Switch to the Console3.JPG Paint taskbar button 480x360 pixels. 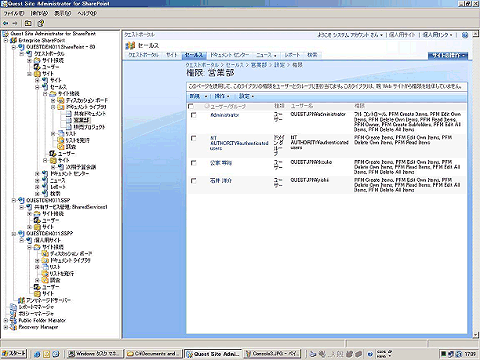272,354
